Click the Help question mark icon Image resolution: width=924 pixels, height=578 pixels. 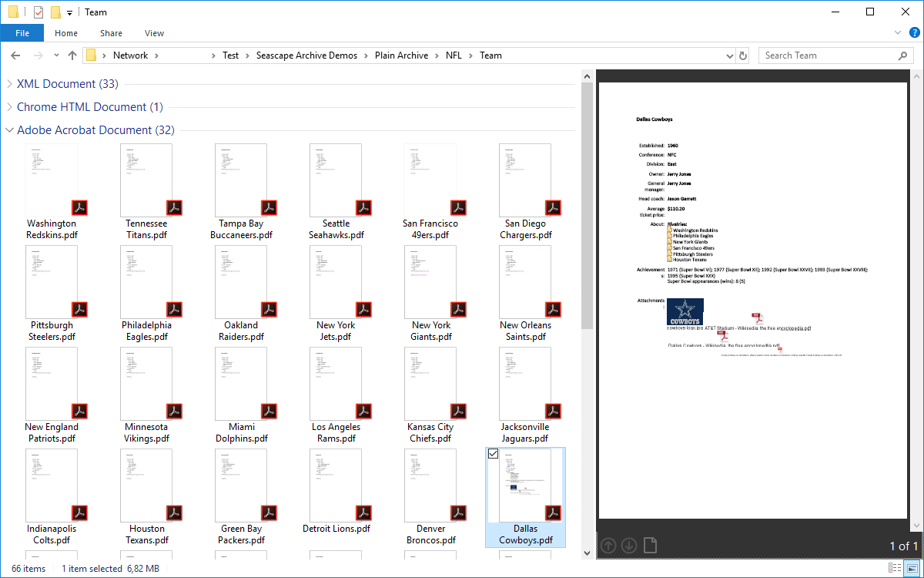tap(914, 33)
